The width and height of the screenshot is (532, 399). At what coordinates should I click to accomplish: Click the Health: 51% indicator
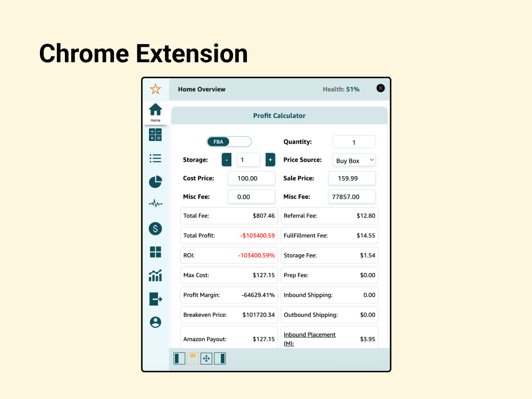[341, 89]
